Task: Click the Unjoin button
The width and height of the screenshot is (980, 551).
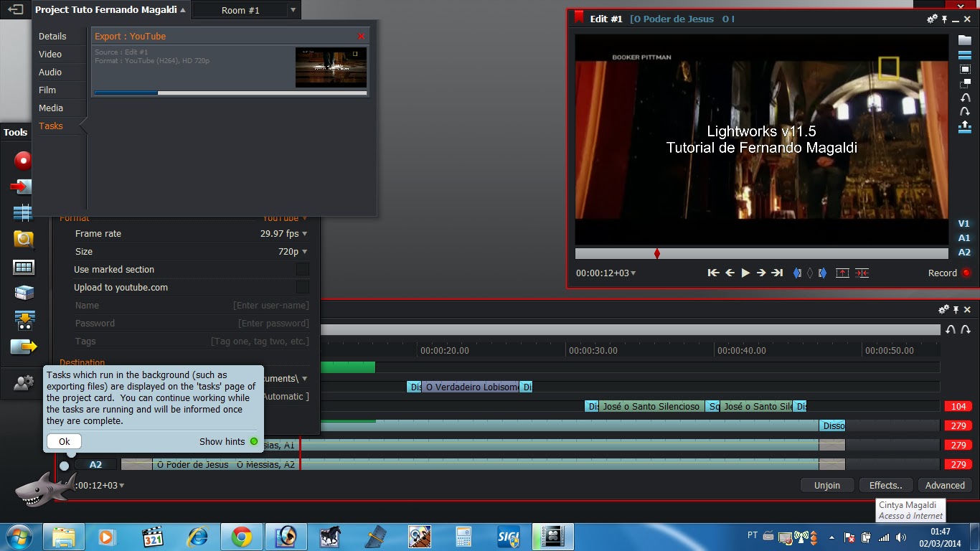Action: pyautogui.click(x=826, y=485)
